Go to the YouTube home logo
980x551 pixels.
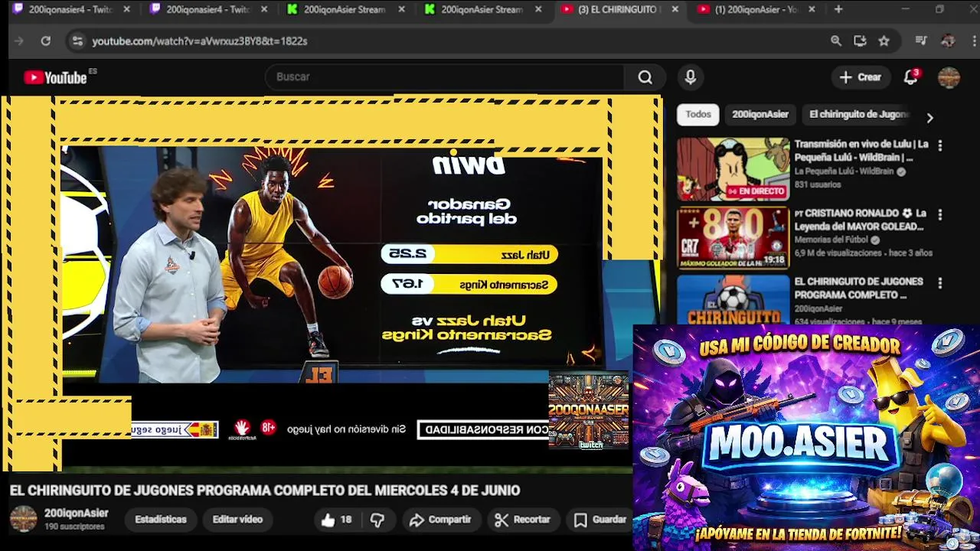(x=55, y=77)
